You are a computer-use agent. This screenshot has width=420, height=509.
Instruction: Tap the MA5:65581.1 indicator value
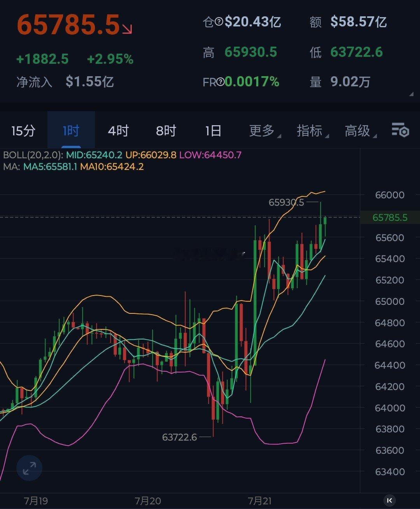[x=51, y=167]
